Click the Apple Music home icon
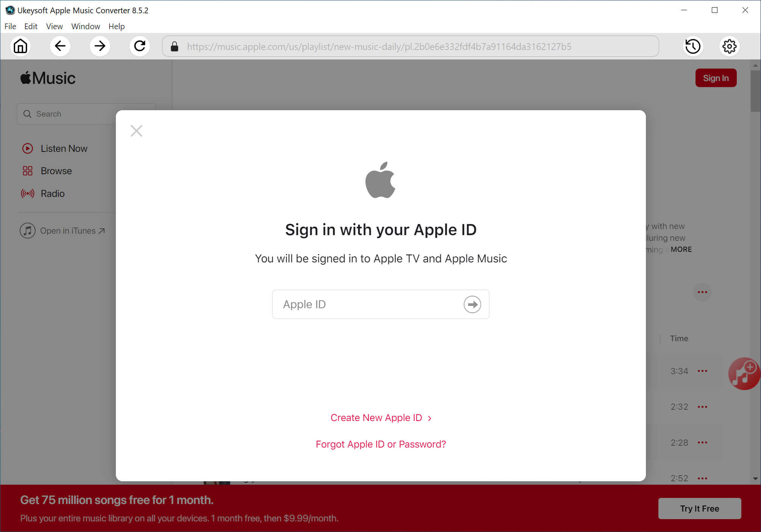Image resolution: width=761 pixels, height=532 pixels. pos(21,46)
